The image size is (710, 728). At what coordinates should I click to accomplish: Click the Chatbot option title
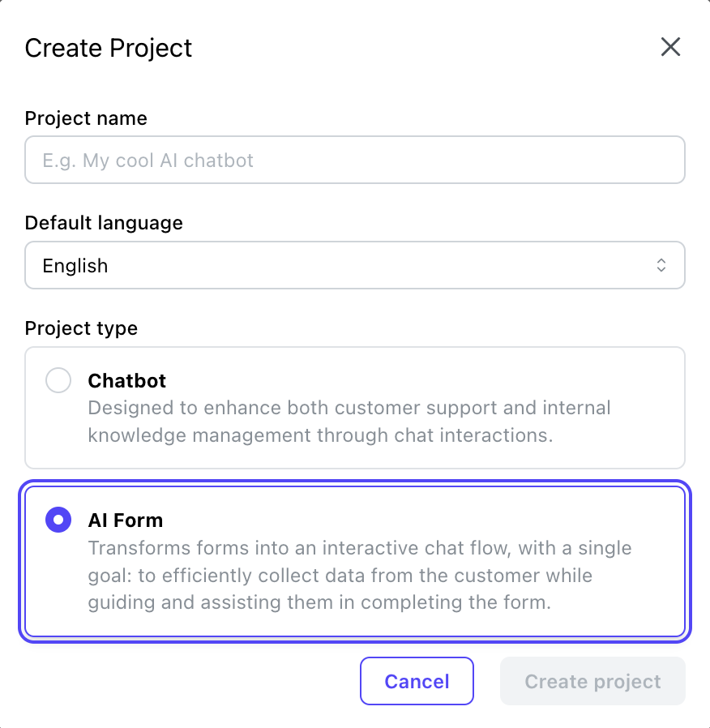tap(127, 380)
